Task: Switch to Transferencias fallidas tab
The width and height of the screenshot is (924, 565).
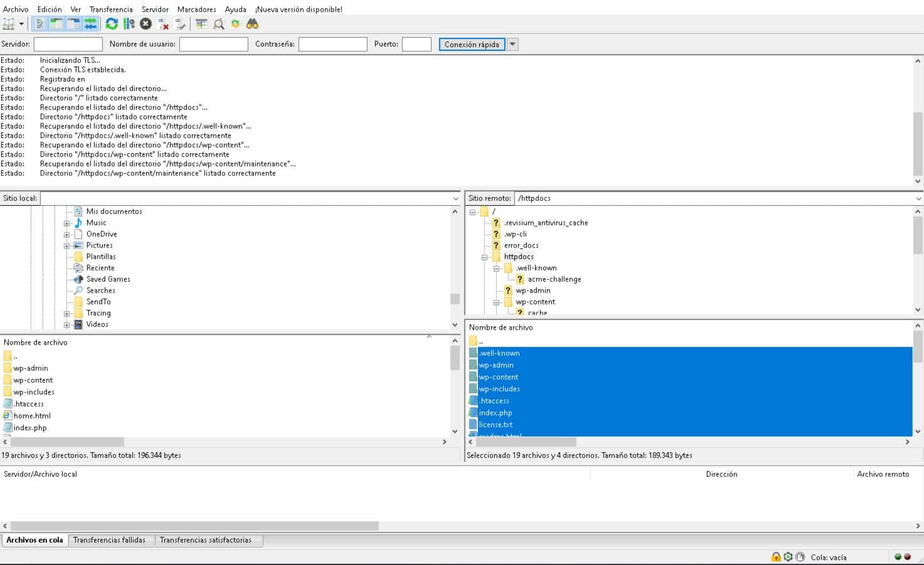Action: point(109,540)
